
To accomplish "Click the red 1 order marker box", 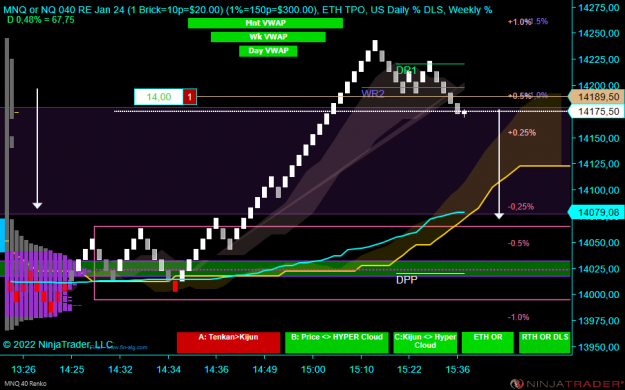I will 190,97.
